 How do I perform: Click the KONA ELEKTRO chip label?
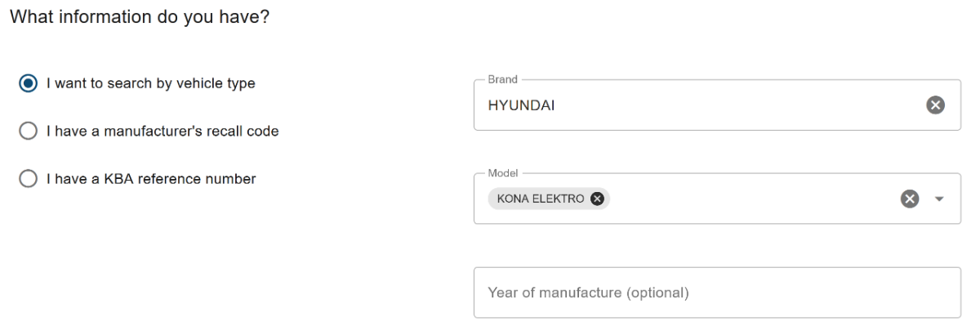pos(541,199)
